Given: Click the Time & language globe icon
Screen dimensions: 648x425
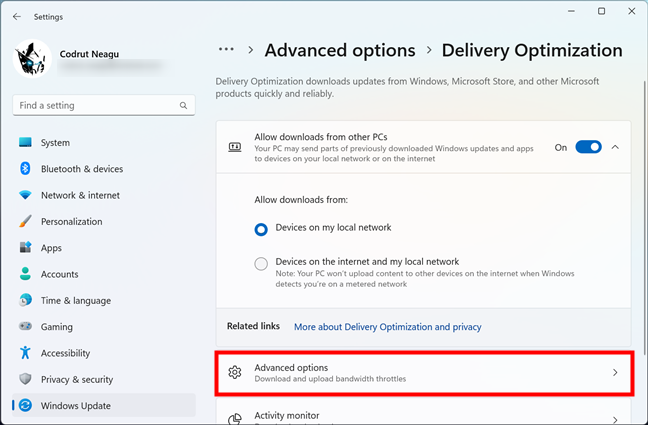Looking at the screenshot, I should [x=25, y=300].
